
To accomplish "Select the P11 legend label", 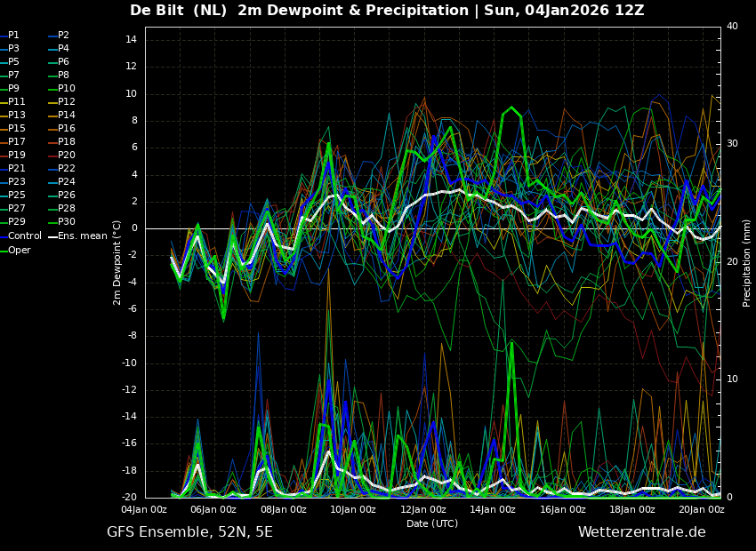I will click(16, 101).
